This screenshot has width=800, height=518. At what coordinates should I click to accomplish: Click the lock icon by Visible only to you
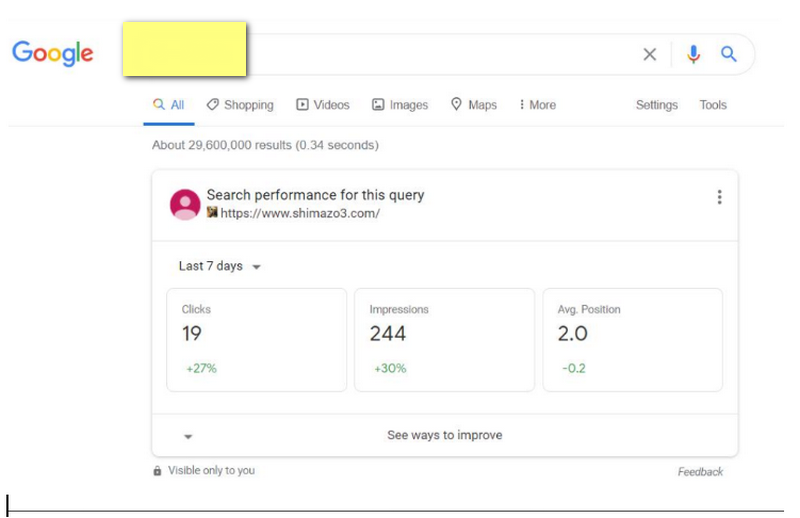pos(157,471)
